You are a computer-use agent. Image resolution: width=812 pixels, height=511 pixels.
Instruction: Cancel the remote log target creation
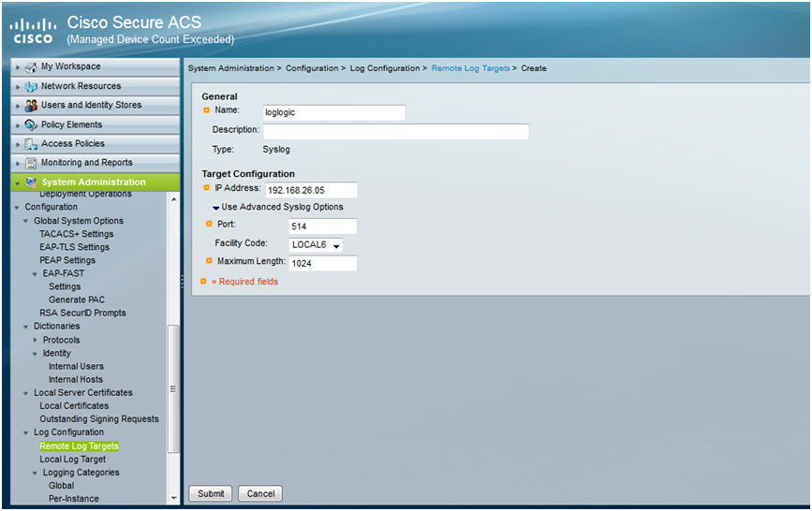(x=260, y=493)
